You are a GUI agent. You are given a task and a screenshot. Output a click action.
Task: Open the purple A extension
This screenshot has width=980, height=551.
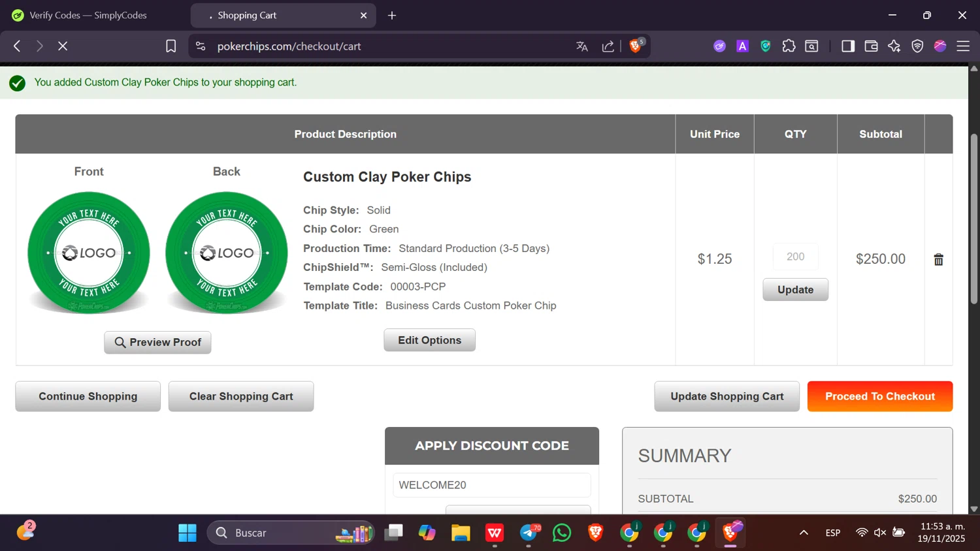click(x=742, y=46)
